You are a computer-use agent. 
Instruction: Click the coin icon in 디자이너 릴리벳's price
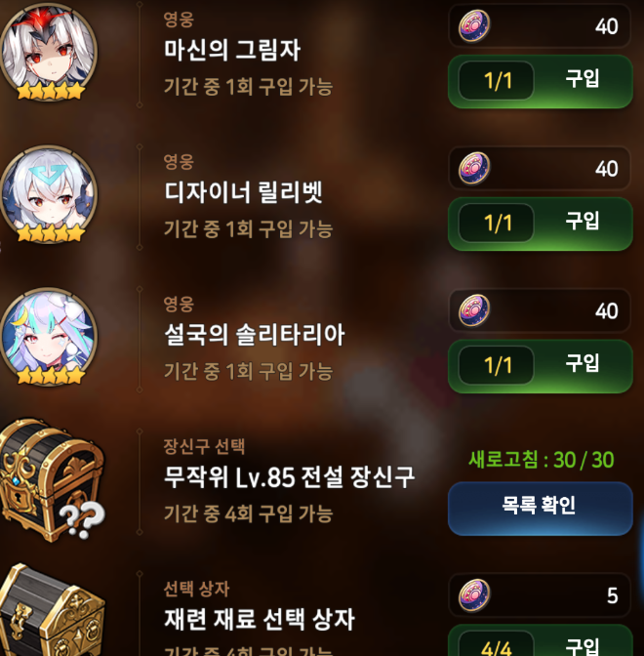[x=474, y=168]
